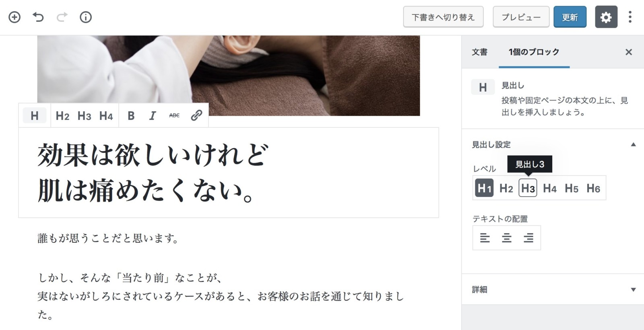The width and height of the screenshot is (644, 330).
Task: Switch to the 文書 tab
Action: (x=479, y=52)
